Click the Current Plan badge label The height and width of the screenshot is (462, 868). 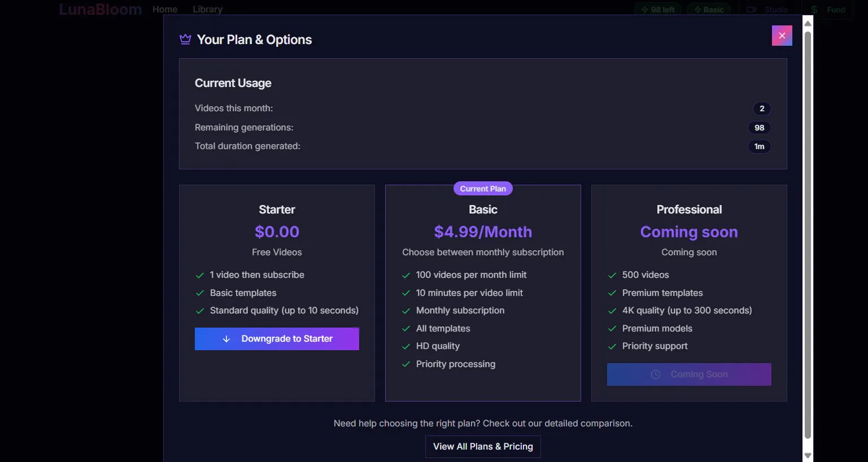483,189
